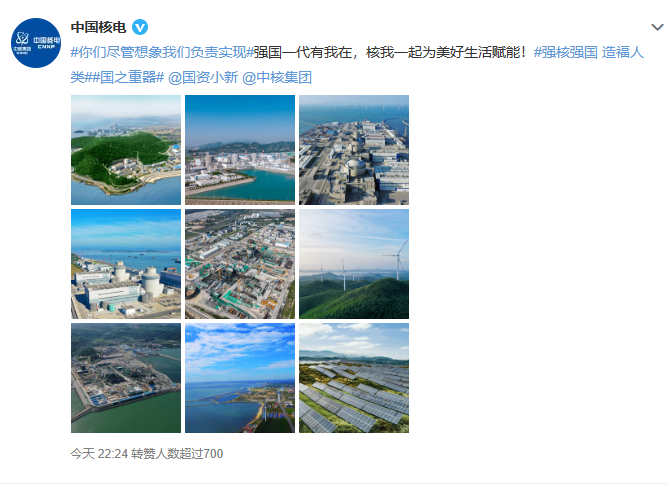Screen dimensions: 667x487
Task: Open the 中国核电 account name link
Action: pyautogui.click(x=98, y=28)
